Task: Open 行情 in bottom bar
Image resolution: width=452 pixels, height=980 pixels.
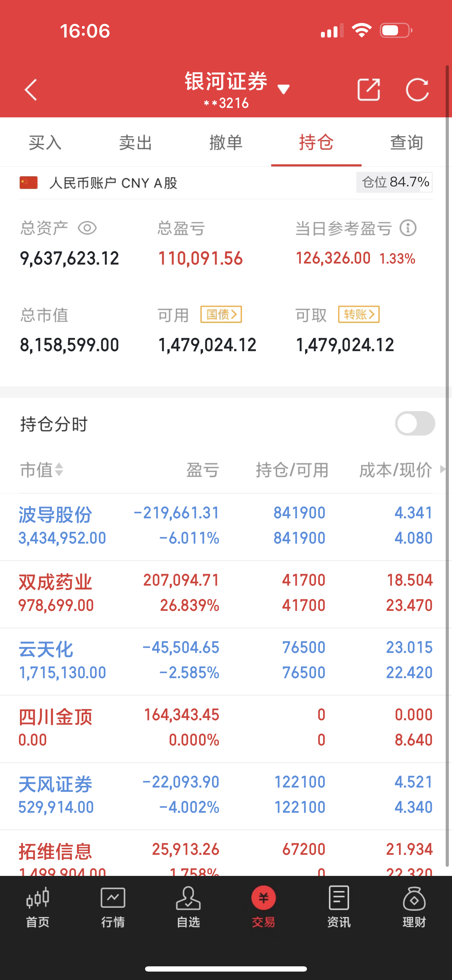Action: pyautogui.click(x=113, y=908)
